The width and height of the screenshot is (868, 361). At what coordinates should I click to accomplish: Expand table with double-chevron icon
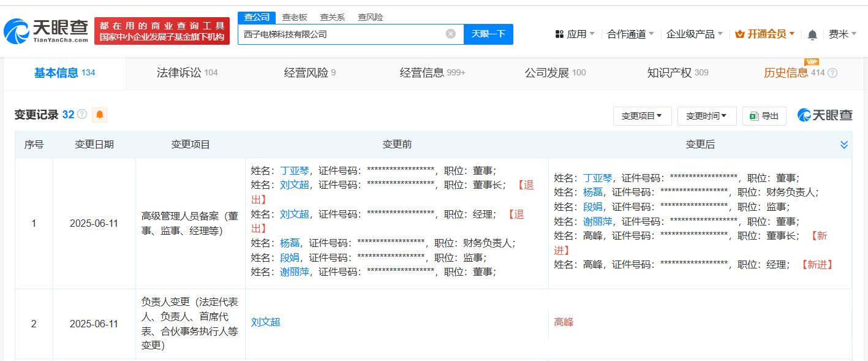point(844,145)
